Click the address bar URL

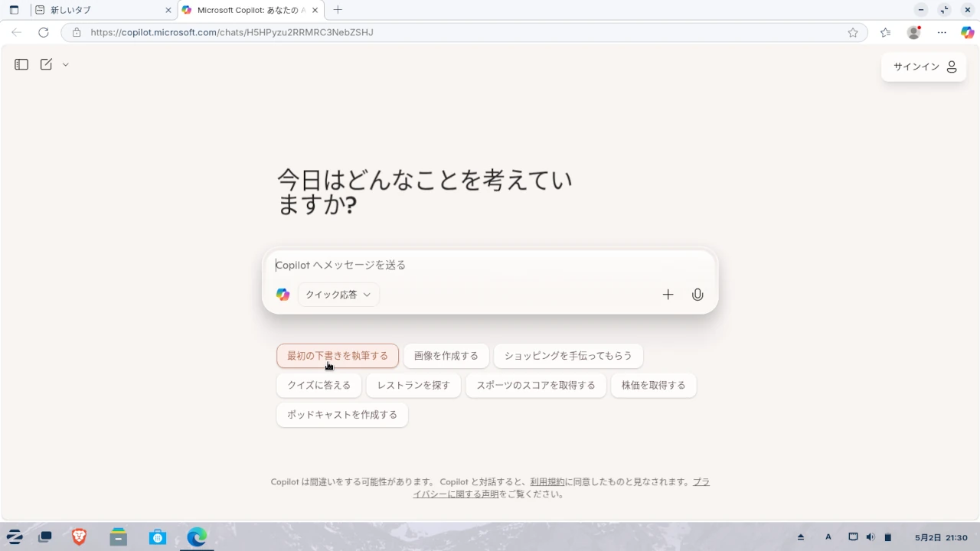[232, 32]
